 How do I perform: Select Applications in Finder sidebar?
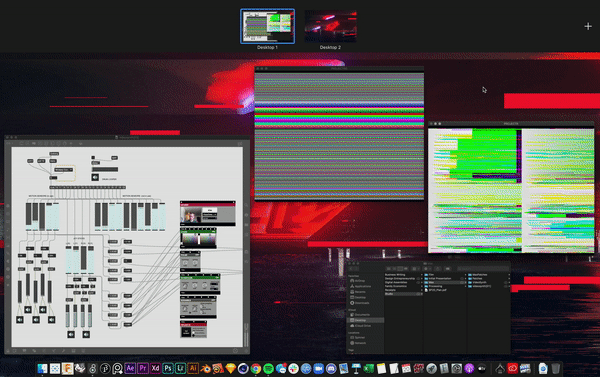[x=360, y=286]
